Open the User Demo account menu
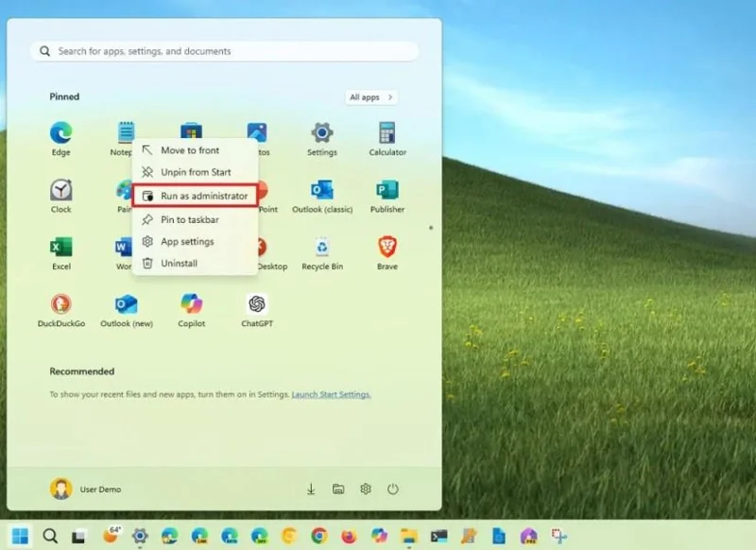This screenshot has width=756, height=550. click(x=86, y=490)
